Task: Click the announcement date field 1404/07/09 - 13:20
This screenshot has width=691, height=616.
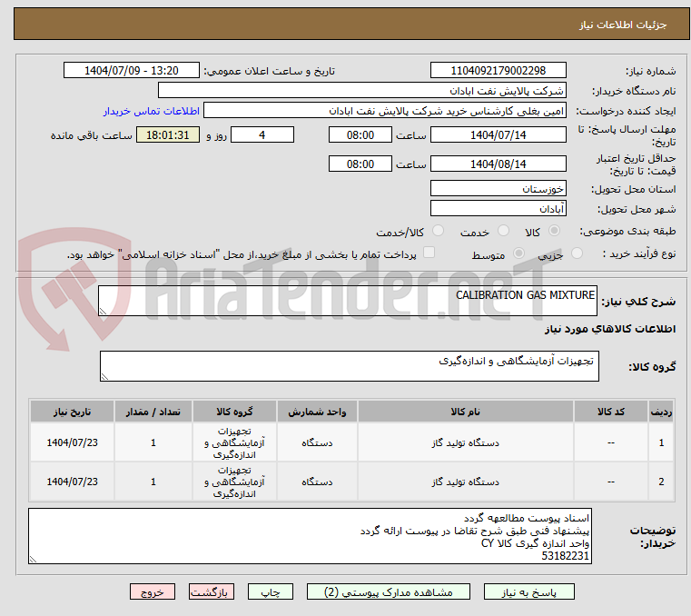Action: click(x=132, y=71)
